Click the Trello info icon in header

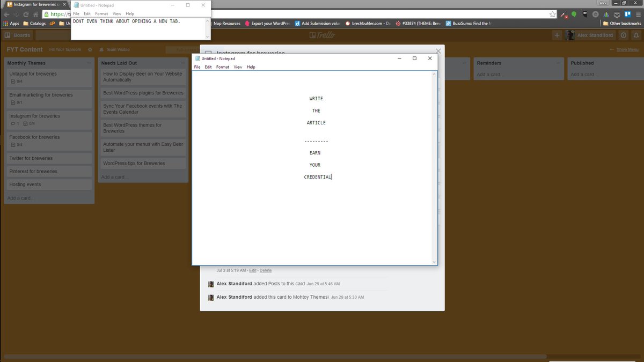pyautogui.click(x=623, y=35)
